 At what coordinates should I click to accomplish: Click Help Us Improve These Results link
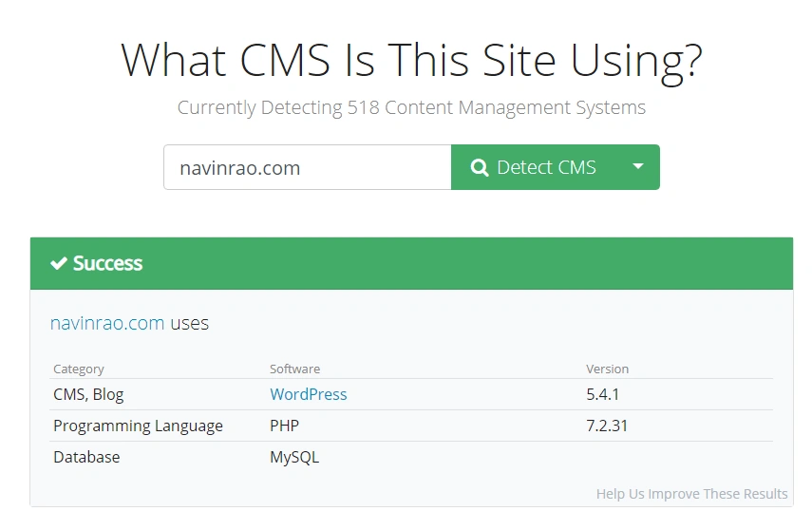click(x=691, y=494)
